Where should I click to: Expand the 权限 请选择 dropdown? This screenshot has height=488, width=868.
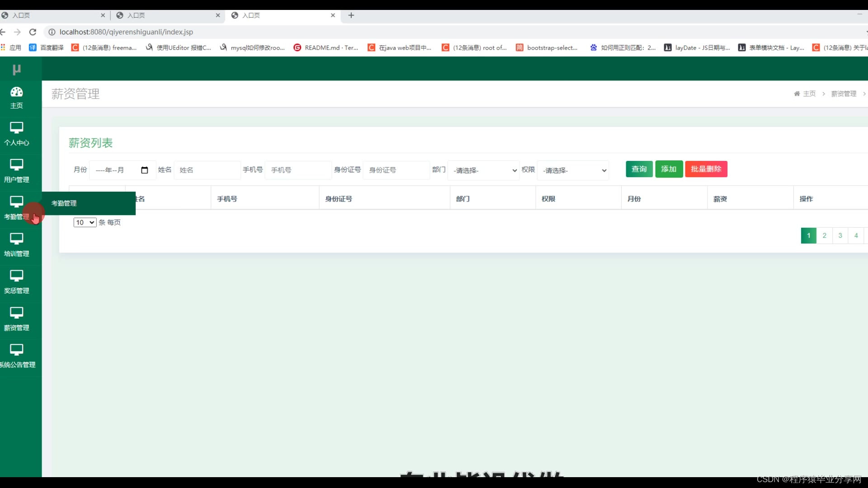click(573, 170)
